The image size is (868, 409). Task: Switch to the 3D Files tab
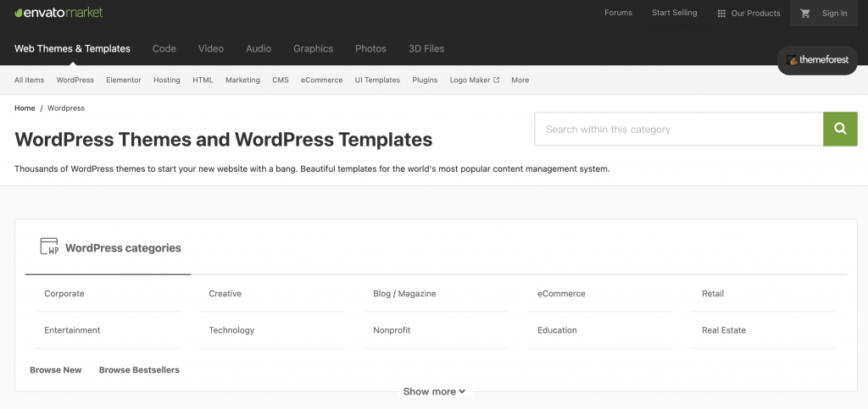click(x=426, y=48)
